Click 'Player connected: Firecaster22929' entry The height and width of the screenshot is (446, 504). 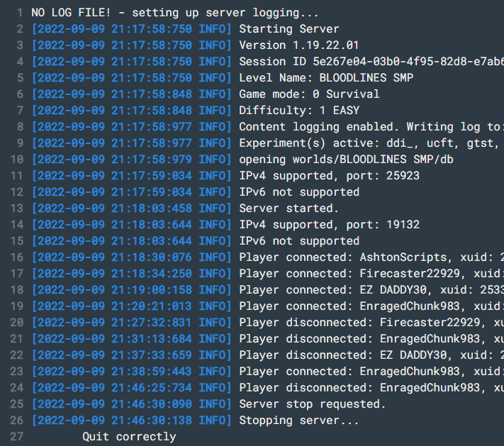click(x=349, y=274)
